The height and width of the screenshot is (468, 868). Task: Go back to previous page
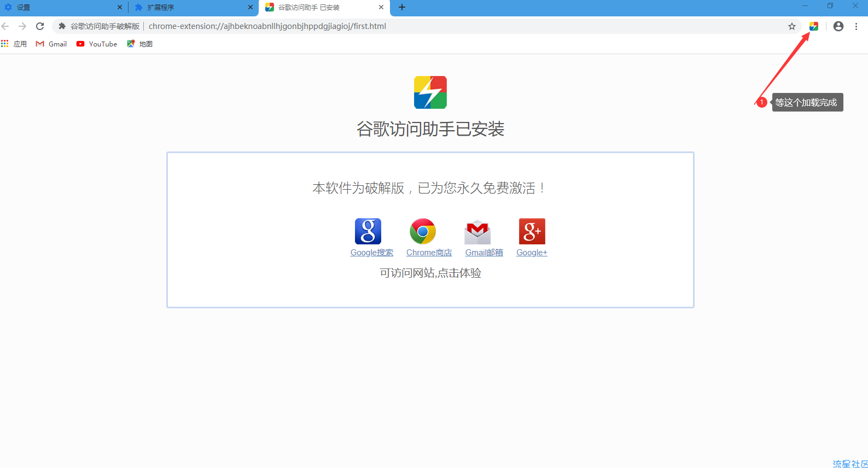pos(5,26)
